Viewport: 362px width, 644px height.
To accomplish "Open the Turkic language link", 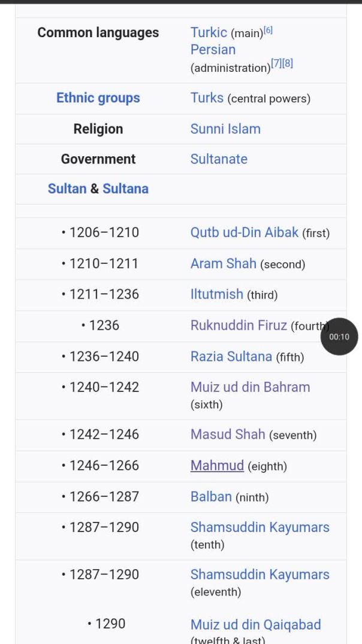I will (209, 32).
